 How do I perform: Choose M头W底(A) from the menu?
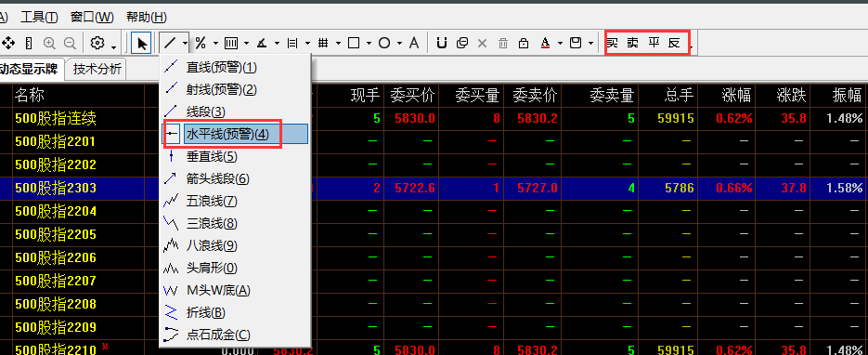click(x=235, y=290)
